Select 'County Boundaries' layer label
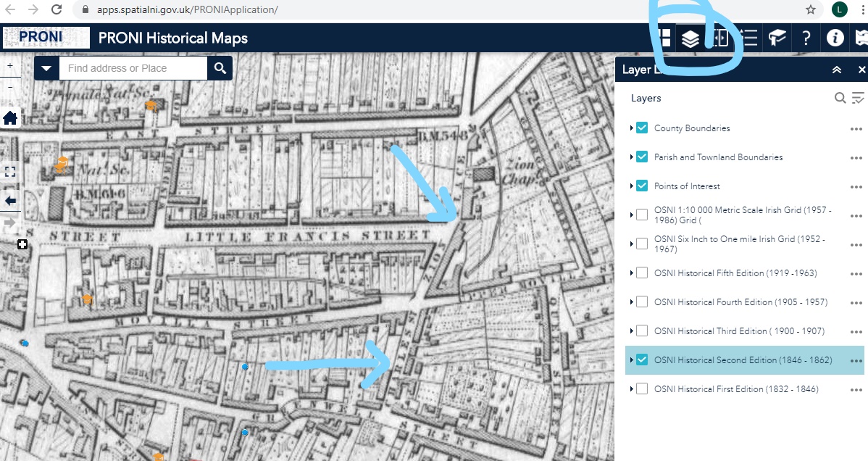The height and width of the screenshot is (461, 868). tap(692, 128)
